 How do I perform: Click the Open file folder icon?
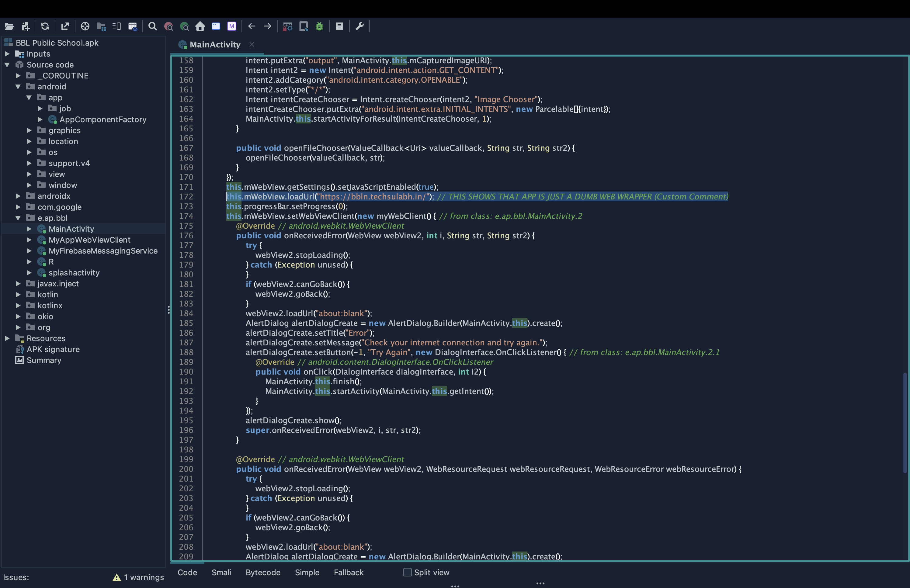(x=9, y=26)
